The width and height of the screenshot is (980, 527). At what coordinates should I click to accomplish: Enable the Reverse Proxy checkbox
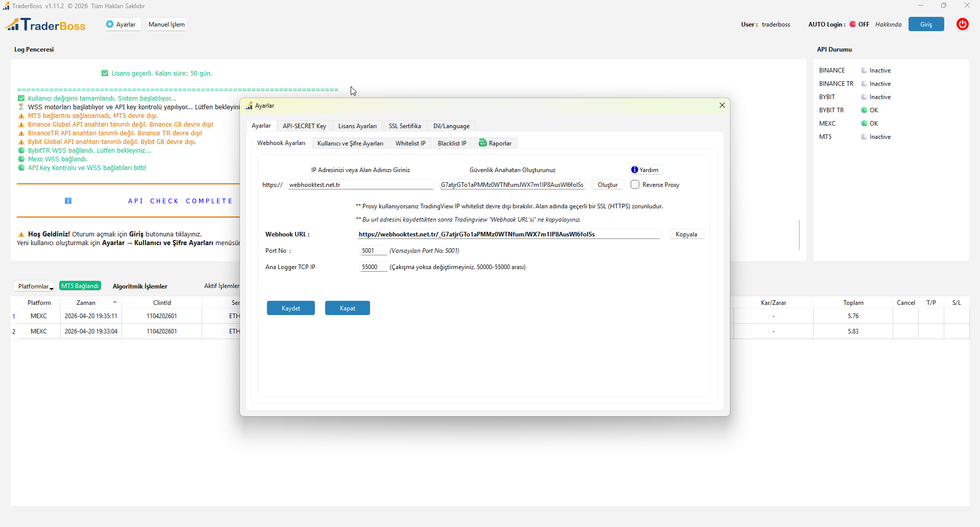[x=635, y=184]
